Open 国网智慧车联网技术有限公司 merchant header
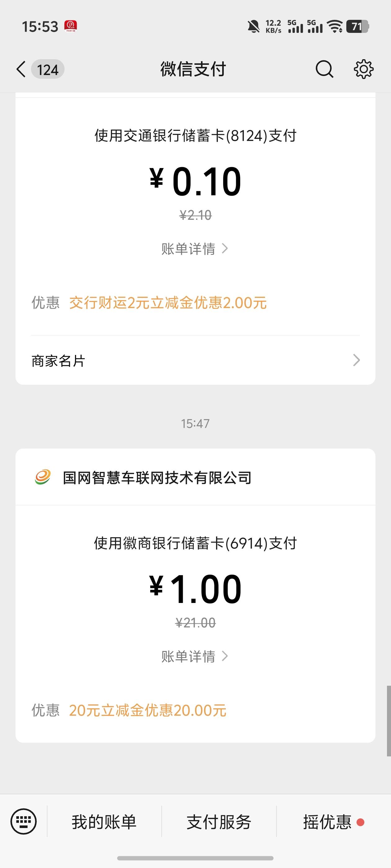Screen dimensions: 391x868 tap(157, 477)
